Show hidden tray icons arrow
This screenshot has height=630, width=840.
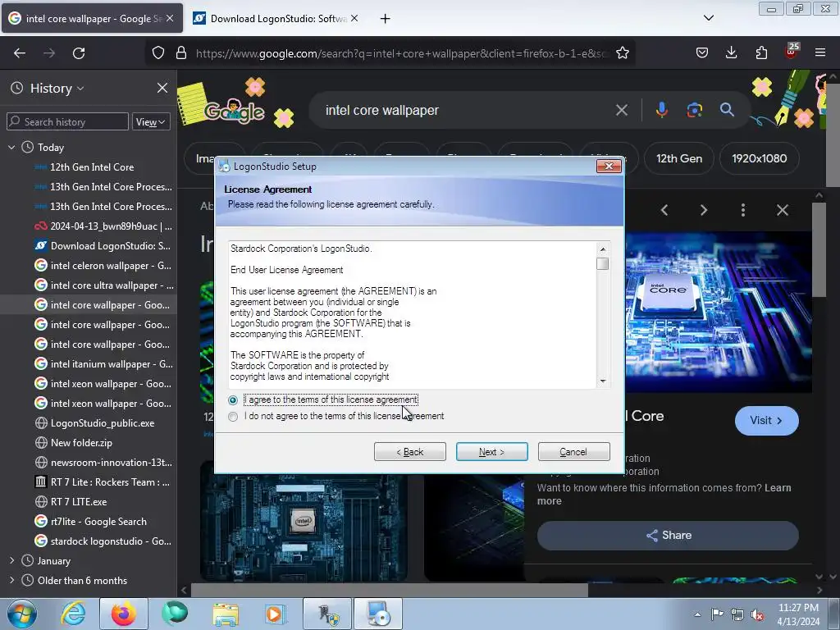tap(697, 614)
